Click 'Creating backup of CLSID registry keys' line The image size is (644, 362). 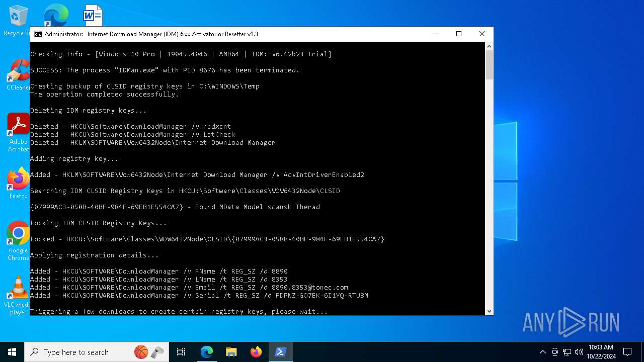click(145, 86)
